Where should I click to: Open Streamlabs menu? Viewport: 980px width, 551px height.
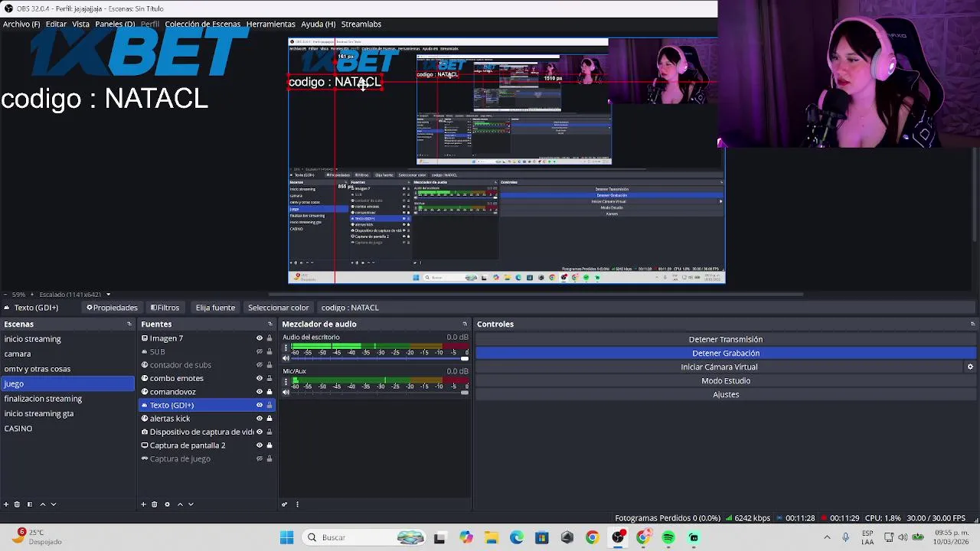361,24
